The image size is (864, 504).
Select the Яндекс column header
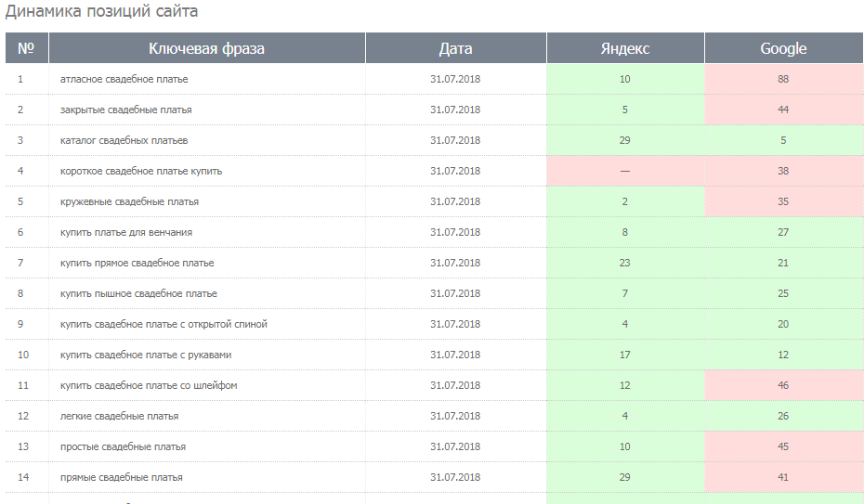[625, 48]
